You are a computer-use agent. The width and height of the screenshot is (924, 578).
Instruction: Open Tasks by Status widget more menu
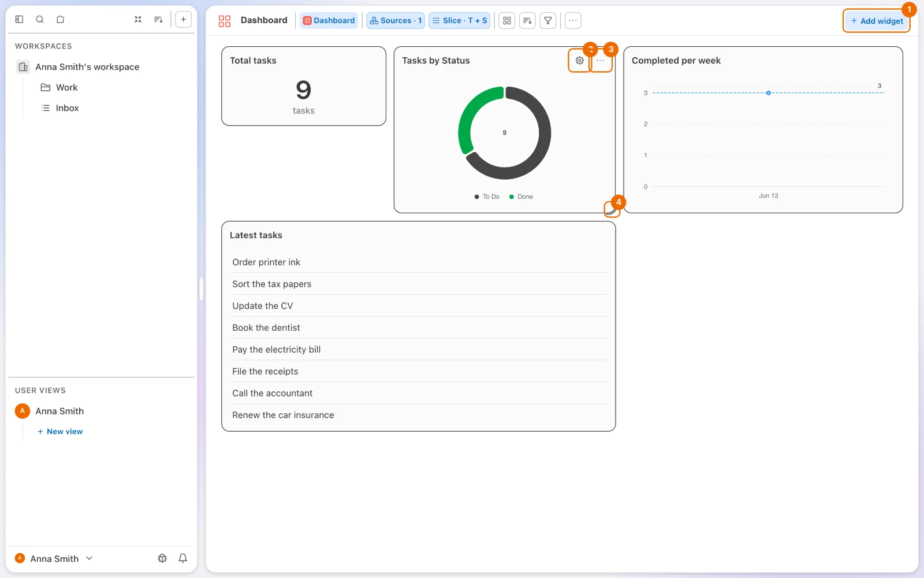pyautogui.click(x=601, y=60)
